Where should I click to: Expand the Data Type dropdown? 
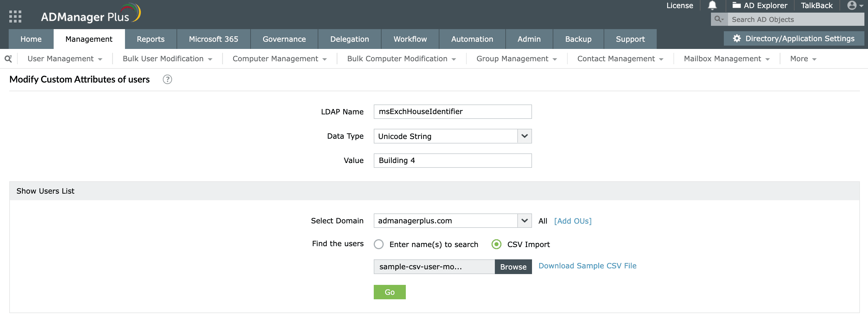point(524,136)
